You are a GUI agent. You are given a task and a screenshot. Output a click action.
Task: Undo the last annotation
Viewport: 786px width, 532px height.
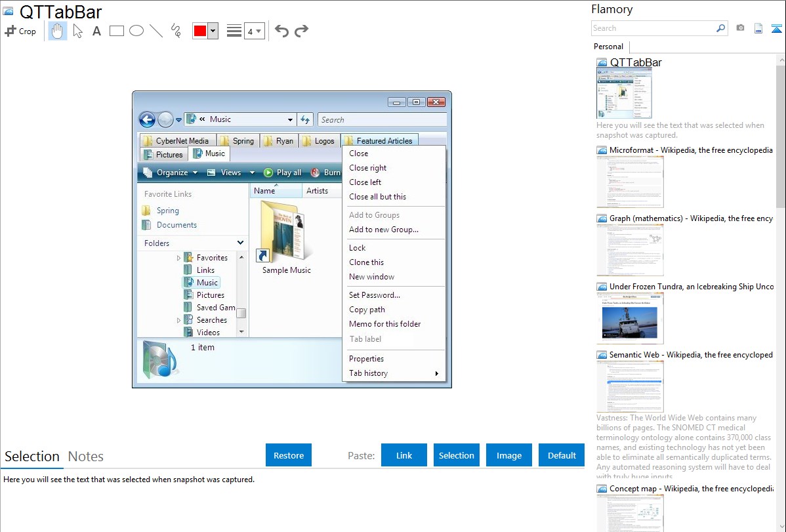click(x=281, y=31)
